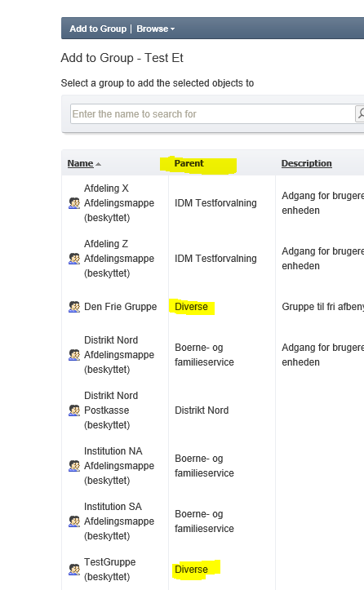Focus the group name search field
Screen dimensions: 364x590
point(212,113)
